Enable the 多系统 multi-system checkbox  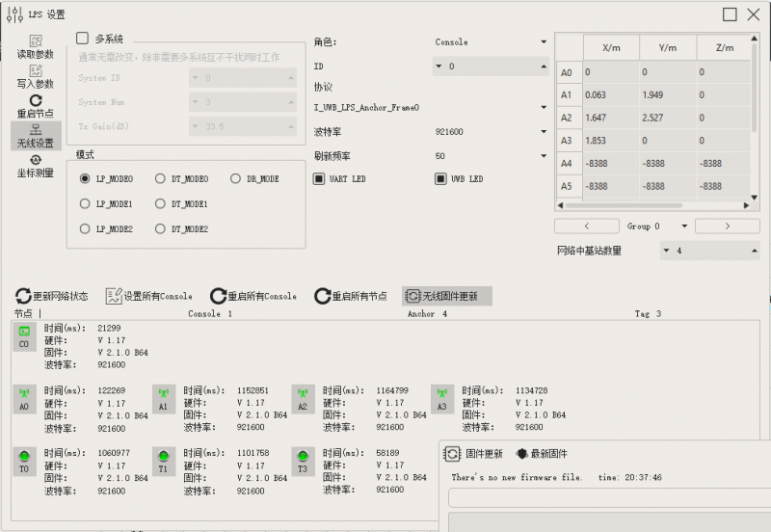coord(82,39)
